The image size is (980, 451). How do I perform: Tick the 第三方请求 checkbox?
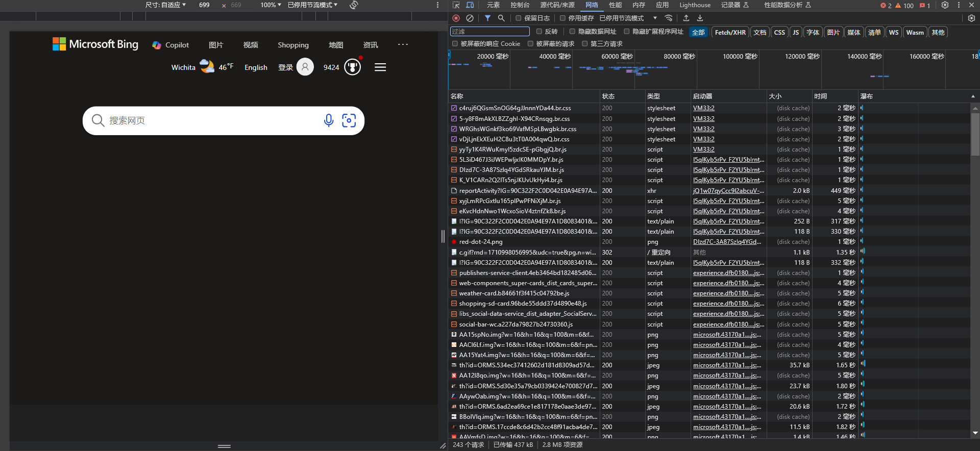click(585, 44)
